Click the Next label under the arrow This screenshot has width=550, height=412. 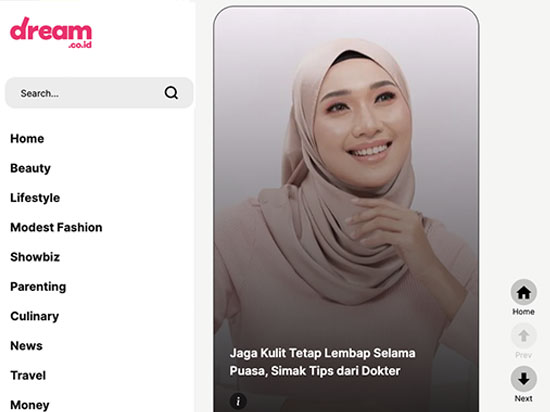[x=523, y=399]
